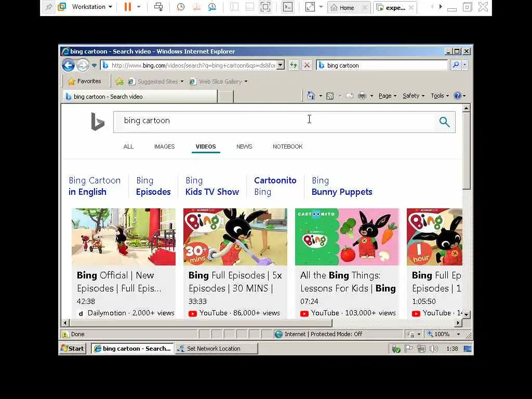Open the Safety menu

414,96
